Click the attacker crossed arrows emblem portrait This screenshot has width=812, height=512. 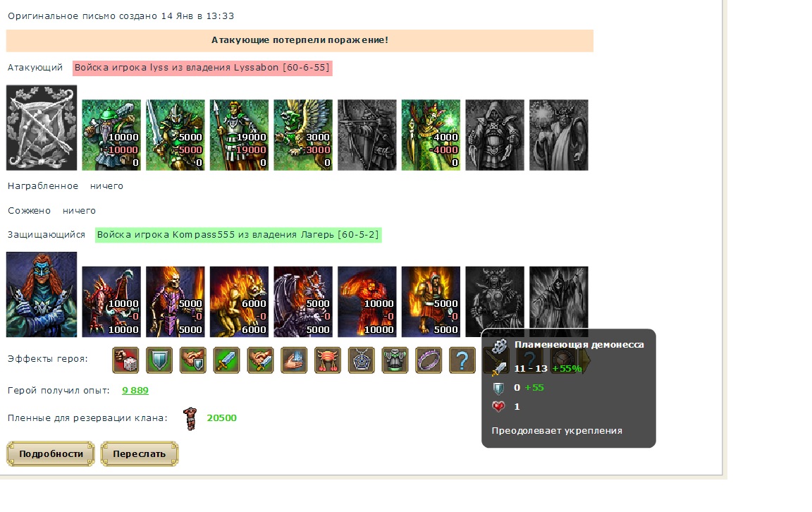(42, 128)
